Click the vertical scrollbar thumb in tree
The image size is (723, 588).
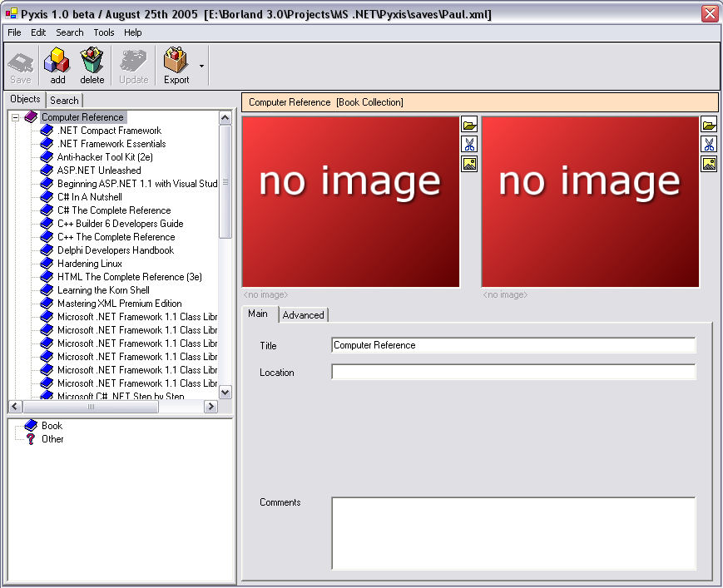coord(225,181)
